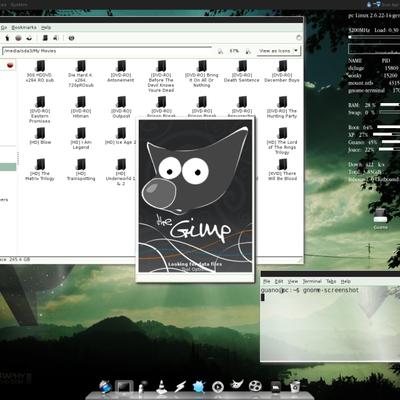Click the red Stop button in the file browser toolbar
The height and width of the screenshot is (400, 400).
click(18, 38)
